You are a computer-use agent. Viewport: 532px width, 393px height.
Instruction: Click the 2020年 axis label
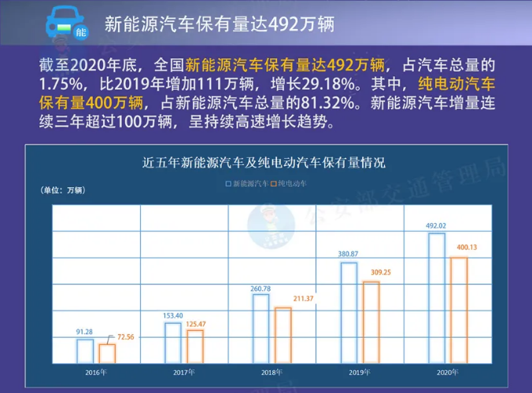point(447,373)
